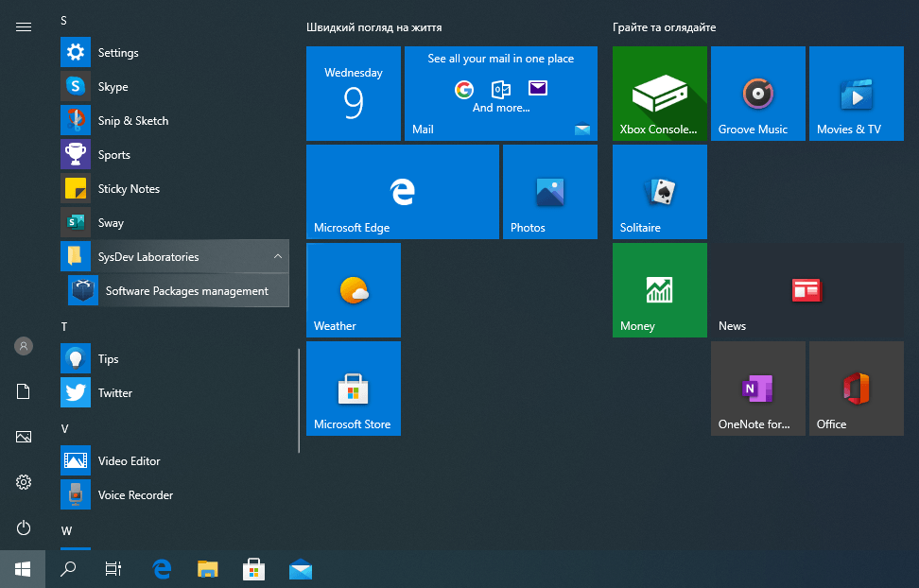Open the News tile
The height and width of the screenshot is (588, 919).
click(807, 290)
